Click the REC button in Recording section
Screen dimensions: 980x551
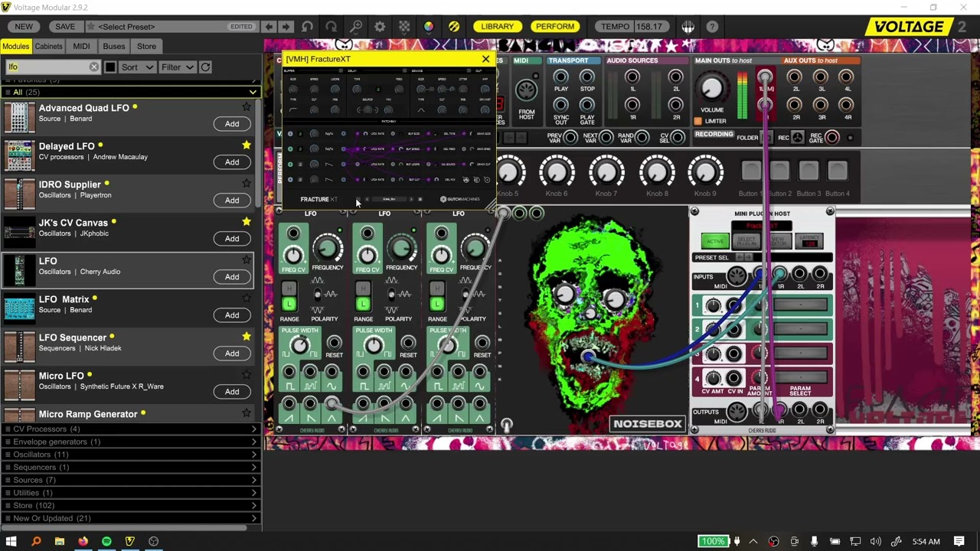click(x=797, y=138)
